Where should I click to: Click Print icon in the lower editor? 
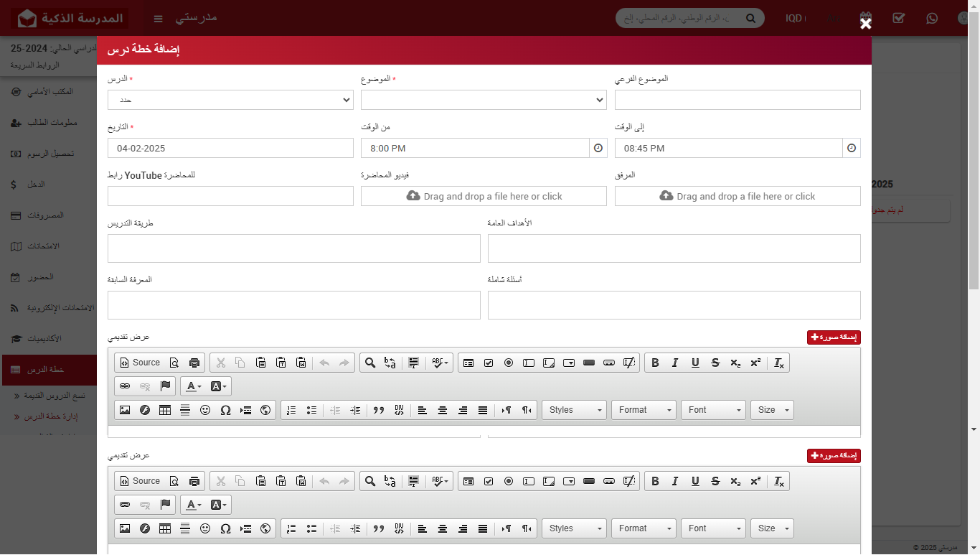point(194,481)
